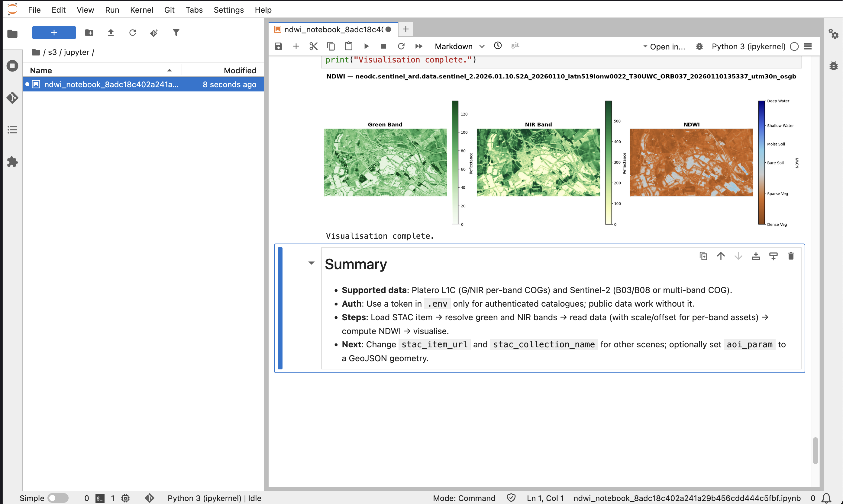This screenshot has width=843, height=504.
Task: Open the Markdown cell type dropdown
Action: (x=459, y=46)
